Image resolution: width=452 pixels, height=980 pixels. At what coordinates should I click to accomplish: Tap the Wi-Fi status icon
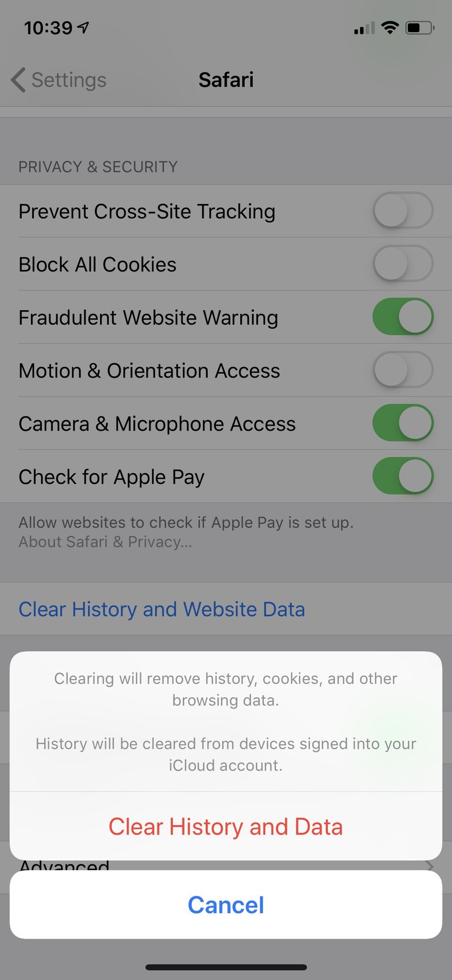tap(390, 27)
